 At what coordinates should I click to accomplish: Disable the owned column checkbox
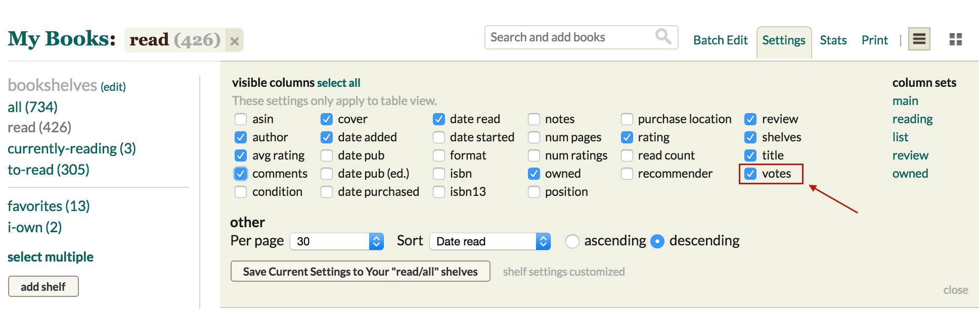(x=534, y=174)
